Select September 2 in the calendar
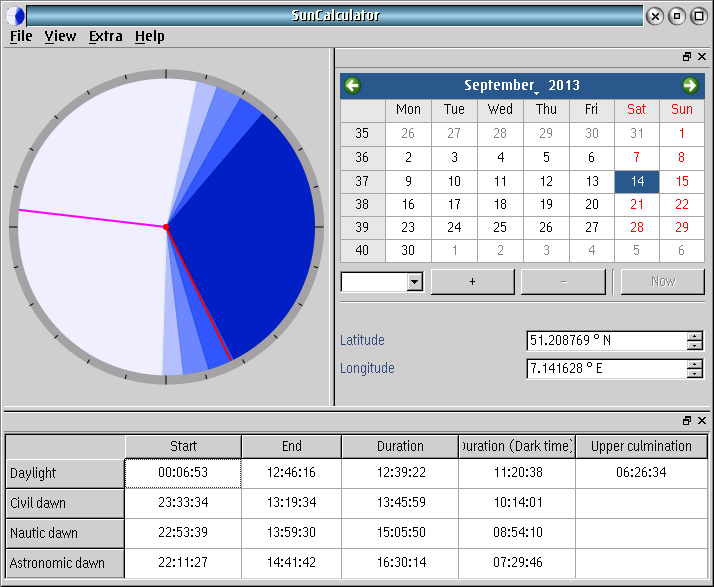This screenshot has height=587, width=714. (x=408, y=158)
